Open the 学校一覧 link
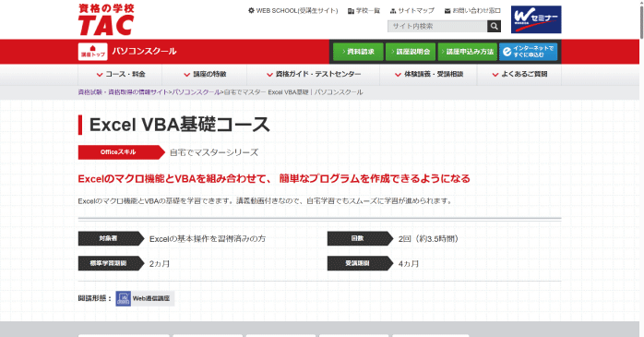Screen dimensions: 644x337 [x=367, y=11]
